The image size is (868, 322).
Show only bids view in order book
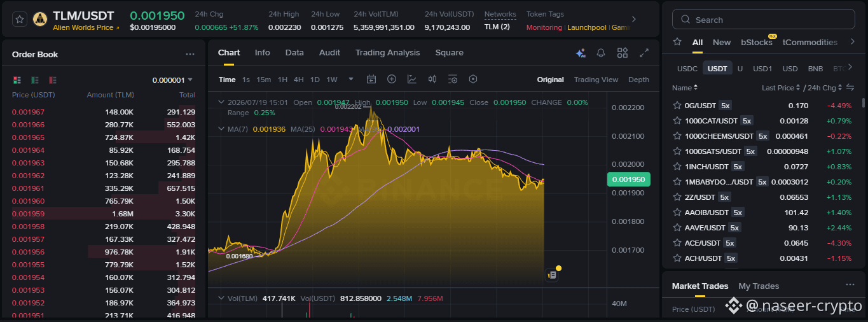pyautogui.click(x=35, y=80)
